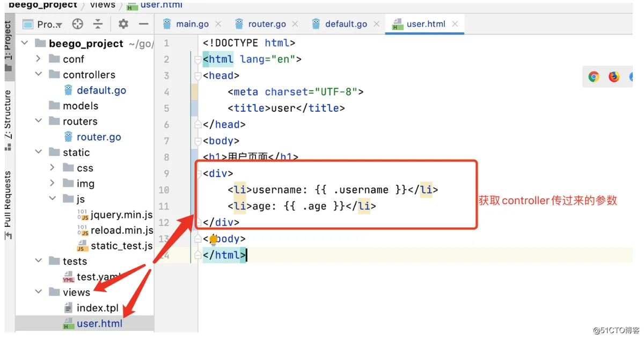644x339 pixels.
Task: Collapse the tests folder
Action: [x=38, y=261]
